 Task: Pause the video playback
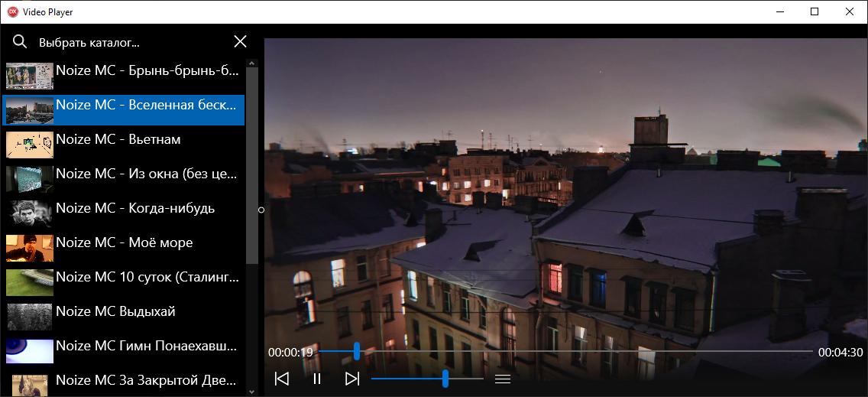pos(316,379)
